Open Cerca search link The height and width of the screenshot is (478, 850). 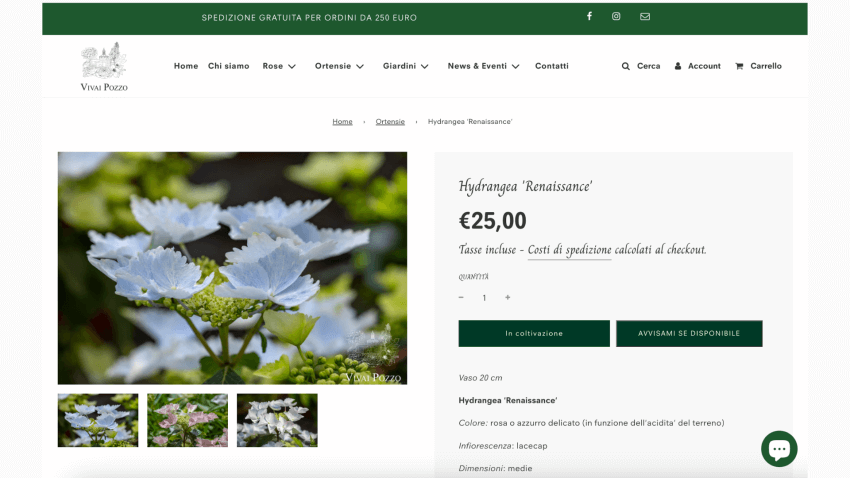click(x=648, y=66)
